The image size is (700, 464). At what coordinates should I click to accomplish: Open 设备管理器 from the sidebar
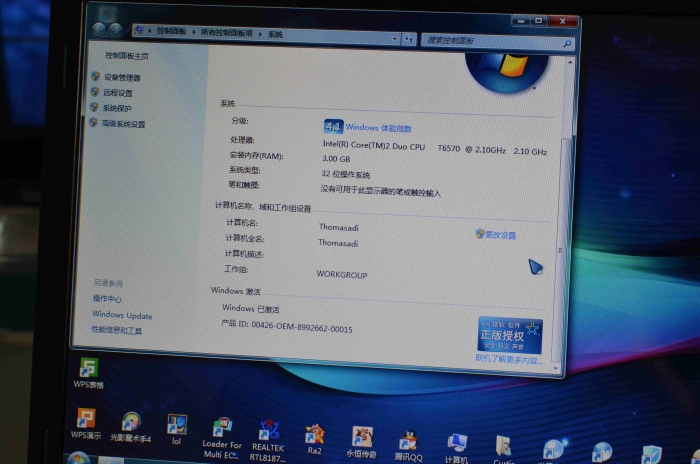point(122,78)
